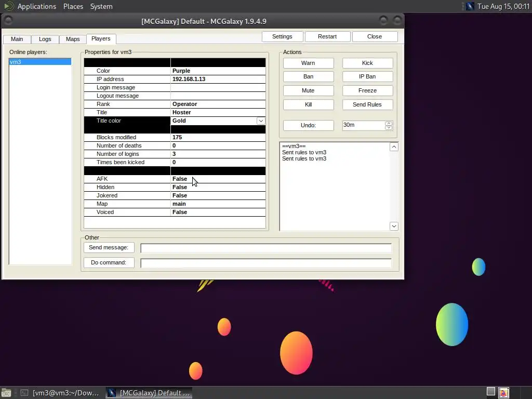The height and width of the screenshot is (399, 532).
Task: Open server Settings
Action: click(282, 37)
